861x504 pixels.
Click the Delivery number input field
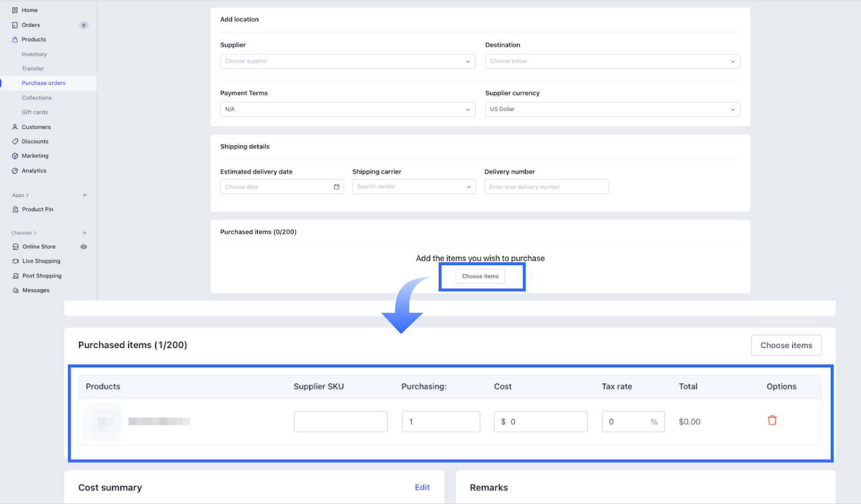click(x=546, y=187)
